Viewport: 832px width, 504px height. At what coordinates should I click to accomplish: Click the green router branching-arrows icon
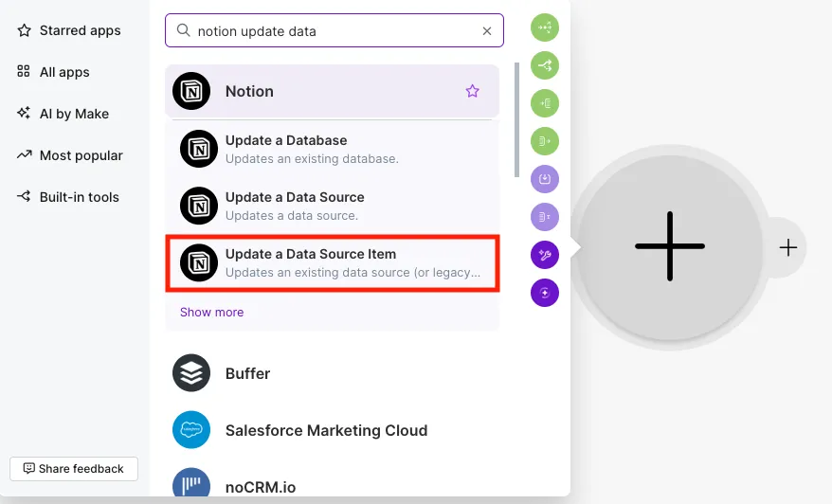545,65
